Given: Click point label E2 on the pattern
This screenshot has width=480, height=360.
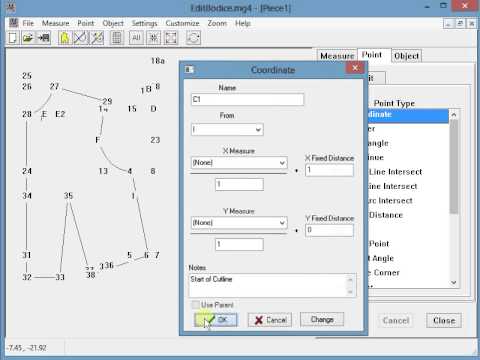Looking at the screenshot, I should point(60,114).
